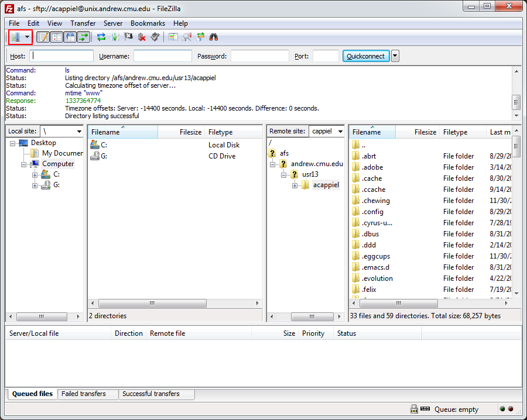Toggle the remote directory tree display
Screen dimensions: 527x420
point(70,37)
